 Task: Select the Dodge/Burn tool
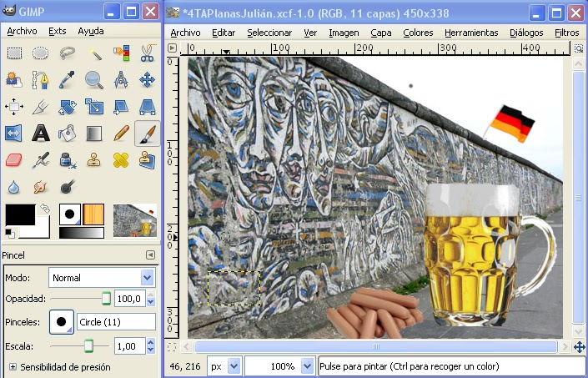pos(67,187)
